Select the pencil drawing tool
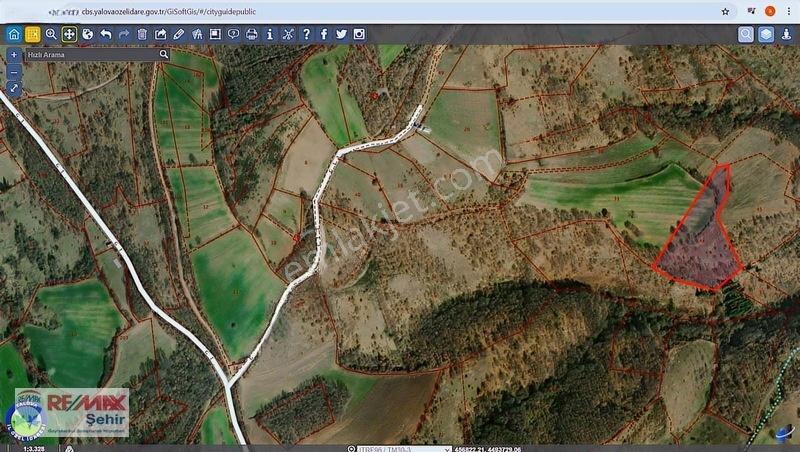This screenshot has width=800, height=452. pos(179,34)
